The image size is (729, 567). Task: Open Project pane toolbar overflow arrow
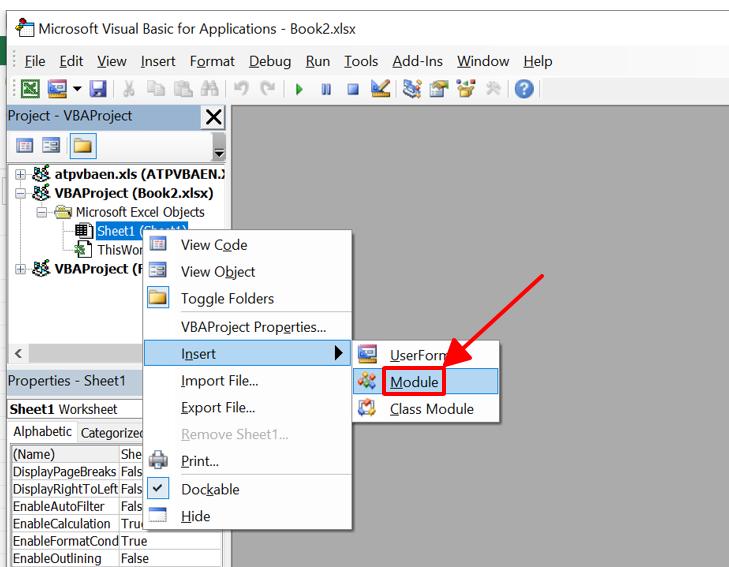tap(219, 146)
